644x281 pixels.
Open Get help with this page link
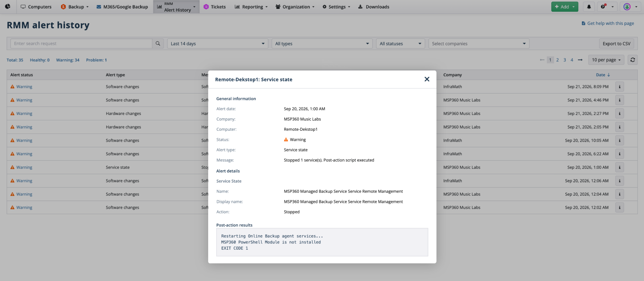[608, 23]
